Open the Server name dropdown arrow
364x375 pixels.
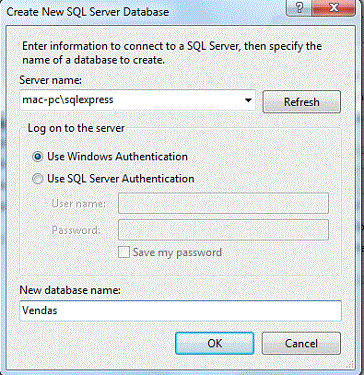[x=248, y=100]
